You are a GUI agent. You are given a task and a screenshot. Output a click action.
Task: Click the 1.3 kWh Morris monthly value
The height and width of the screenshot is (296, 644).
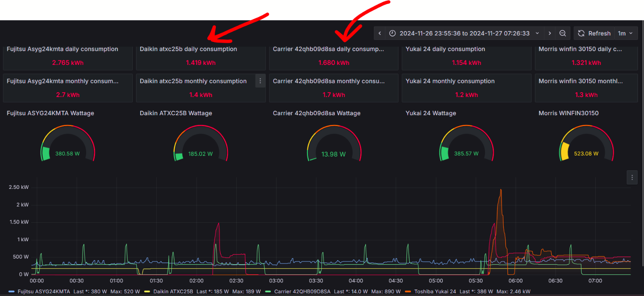tap(586, 95)
